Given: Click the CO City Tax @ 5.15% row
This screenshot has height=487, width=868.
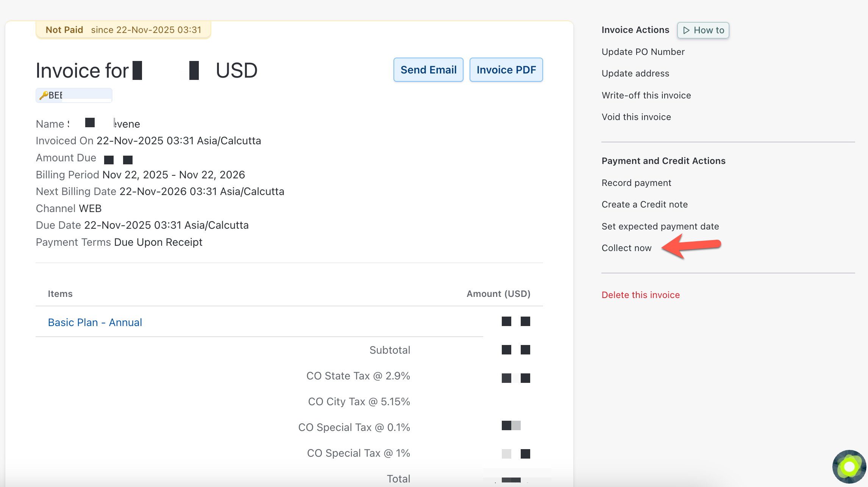Looking at the screenshot, I should point(359,402).
